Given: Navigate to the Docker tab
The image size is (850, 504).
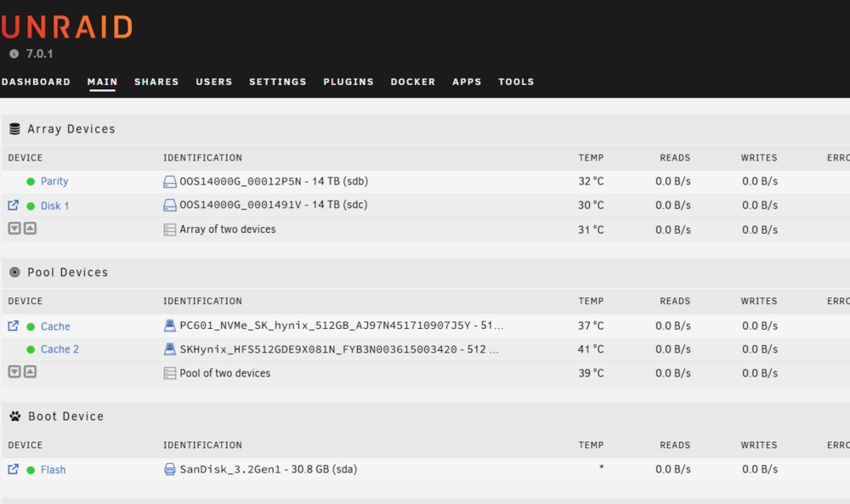Looking at the screenshot, I should (x=413, y=82).
